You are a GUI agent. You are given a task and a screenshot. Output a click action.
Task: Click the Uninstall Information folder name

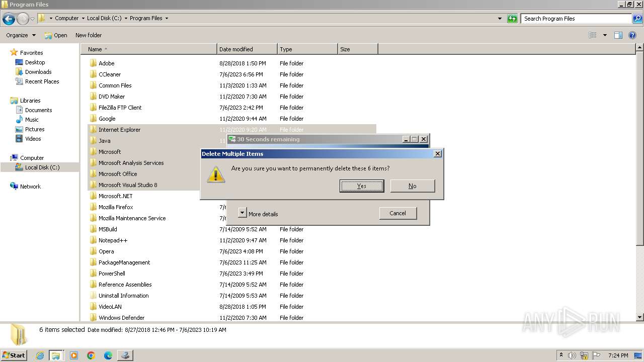124,296
